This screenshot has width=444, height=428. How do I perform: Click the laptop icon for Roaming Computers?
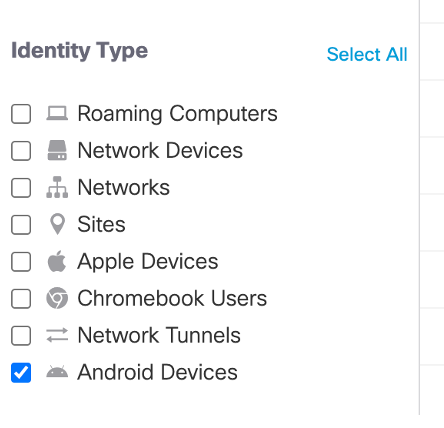57,113
